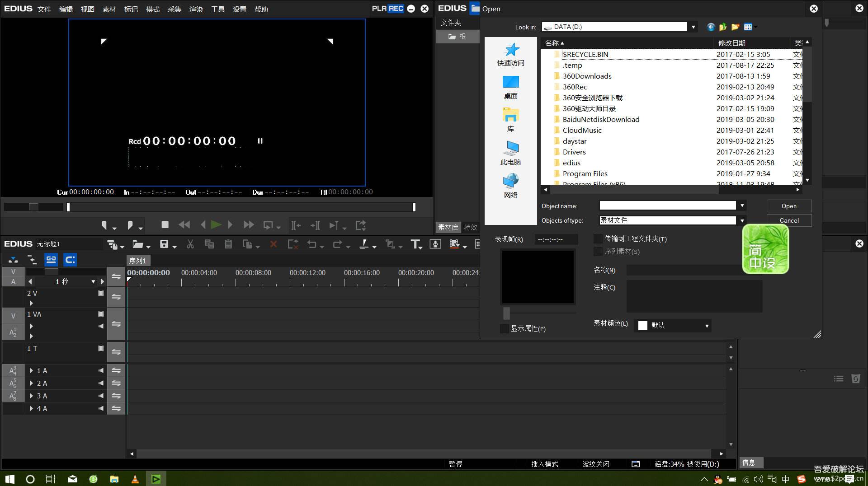Click the Render film strip icon
868x486 pixels.
(x=454, y=244)
